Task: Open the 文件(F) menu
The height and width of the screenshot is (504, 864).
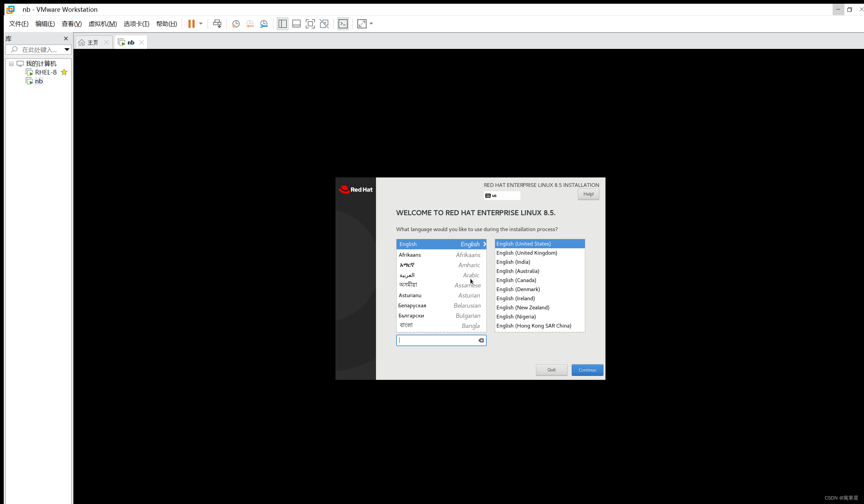Action: point(19,24)
